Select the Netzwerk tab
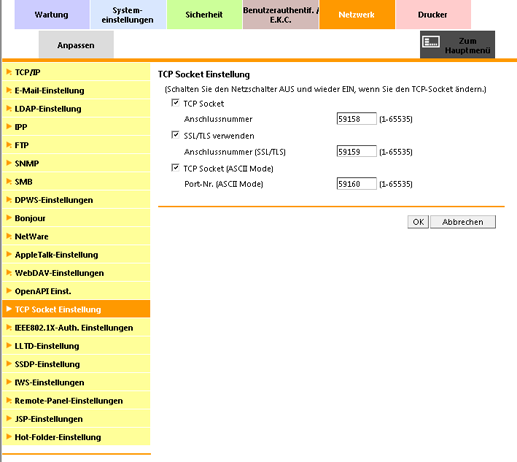Viewport: 517px width, 462px height. click(x=357, y=15)
